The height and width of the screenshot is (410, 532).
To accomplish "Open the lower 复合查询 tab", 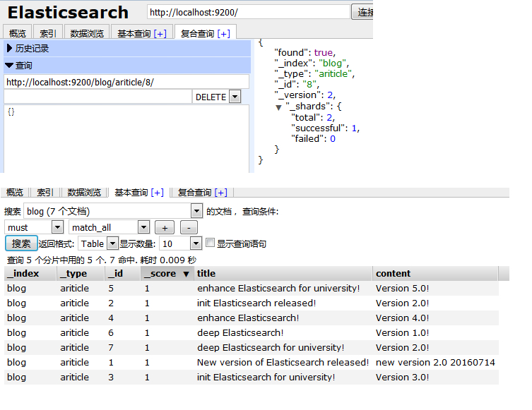I will point(195,193).
